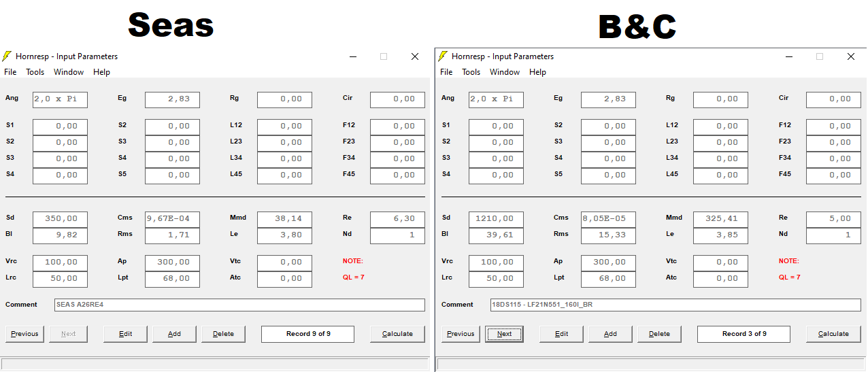
Task: Select the Rg field in Seas window
Action: [x=284, y=99]
